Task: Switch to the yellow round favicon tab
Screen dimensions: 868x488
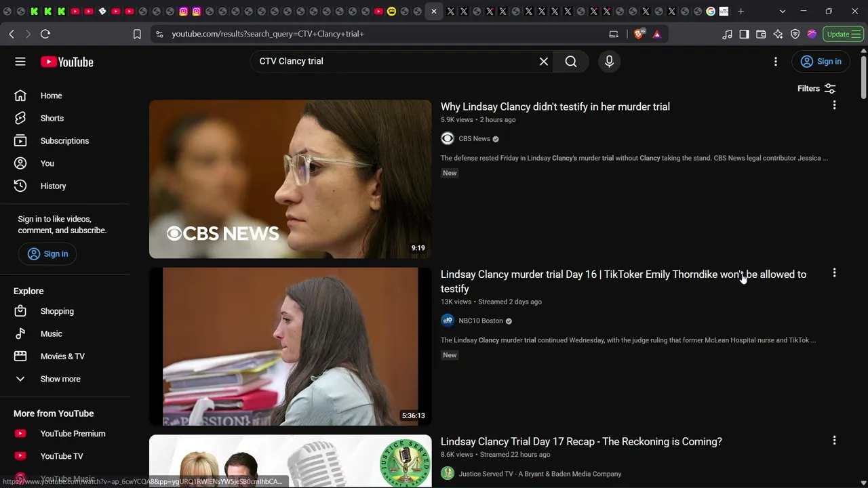Action: click(391, 12)
